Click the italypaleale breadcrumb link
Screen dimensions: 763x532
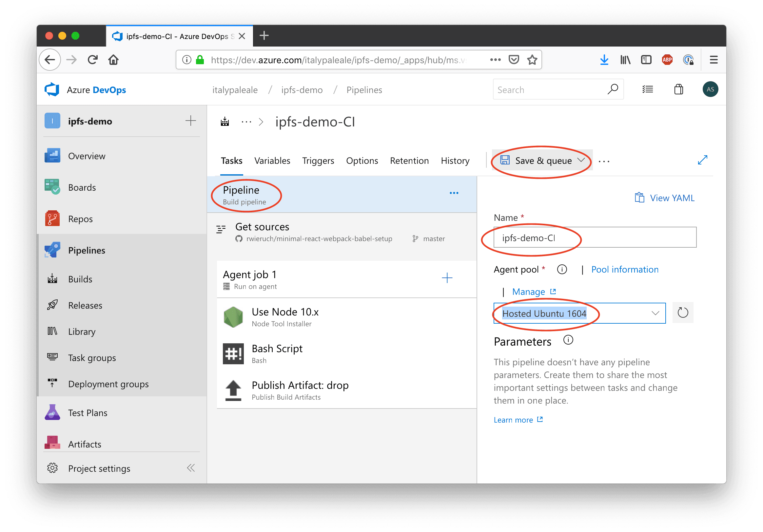[235, 90]
